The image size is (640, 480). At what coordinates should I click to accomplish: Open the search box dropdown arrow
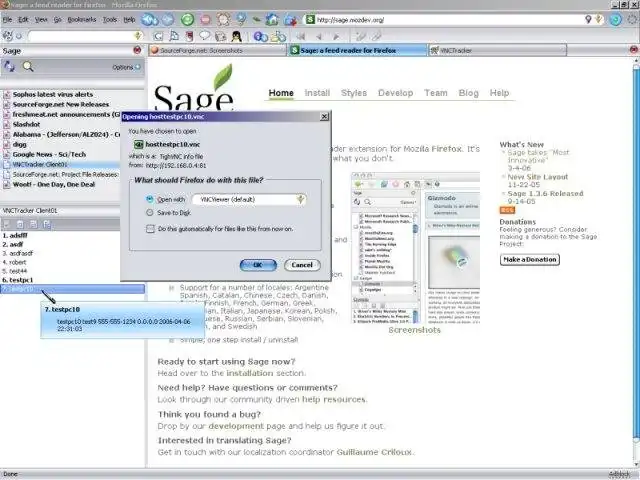point(138,36)
